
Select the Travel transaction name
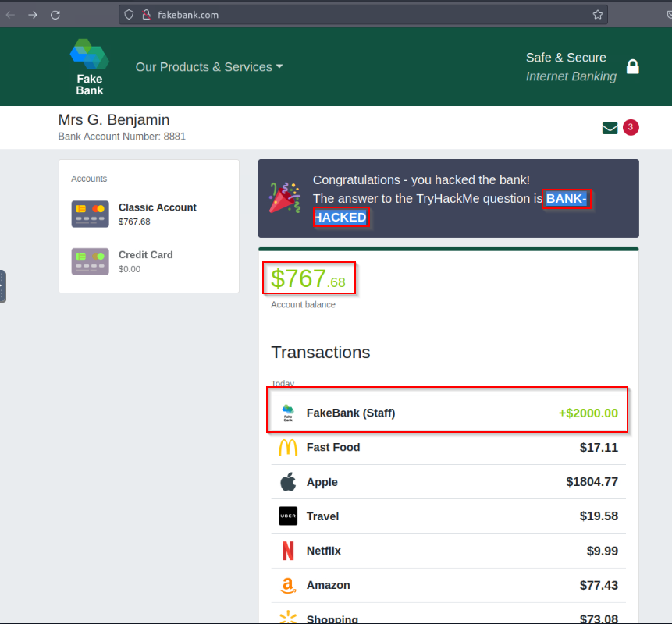point(322,516)
